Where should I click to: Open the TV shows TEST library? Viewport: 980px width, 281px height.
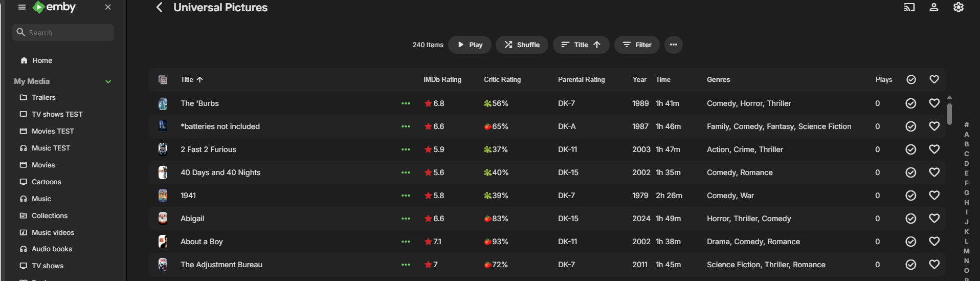point(57,114)
